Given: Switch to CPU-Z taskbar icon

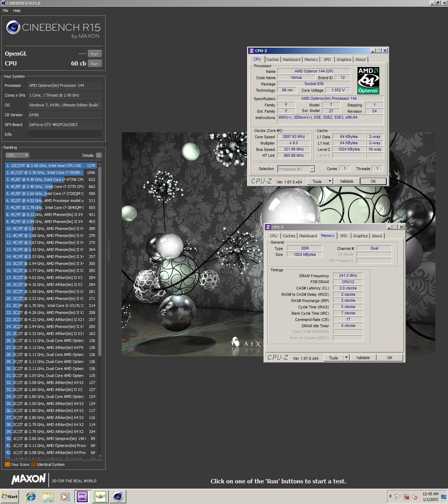Looking at the screenshot, I should click(x=82, y=496).
